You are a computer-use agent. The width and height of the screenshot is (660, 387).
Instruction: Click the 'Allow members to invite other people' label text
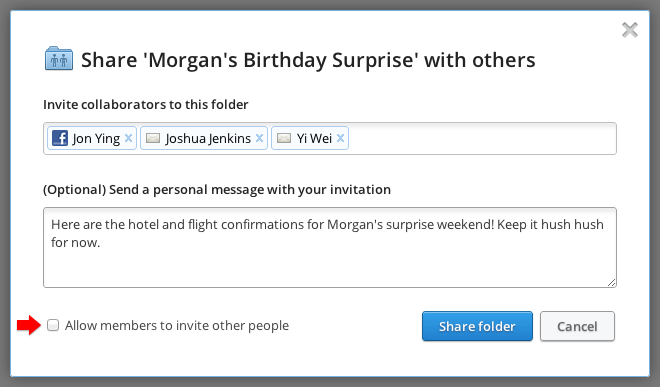(177, 326)
